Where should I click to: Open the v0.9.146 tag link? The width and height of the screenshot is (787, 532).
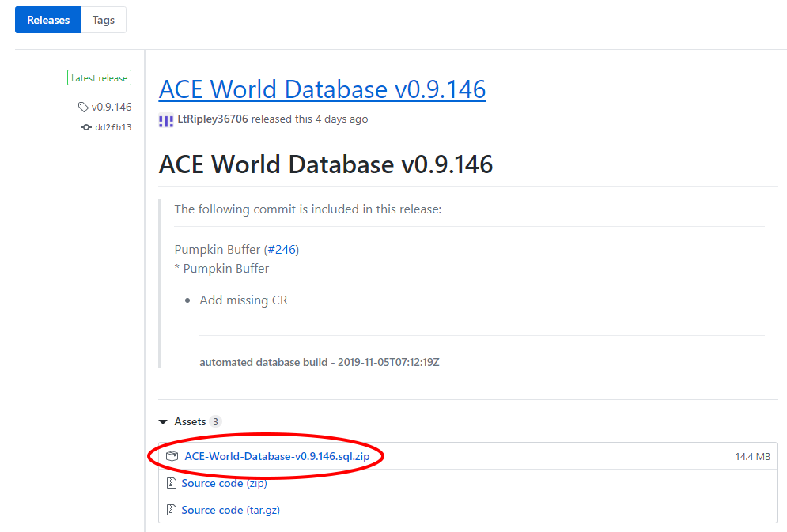pyautogui.click(x=112, y=107)
